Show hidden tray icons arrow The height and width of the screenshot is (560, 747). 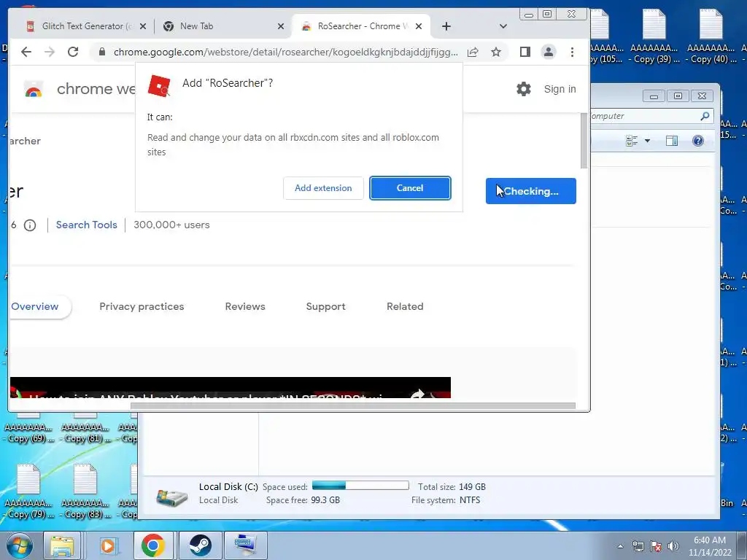[620, 547]
